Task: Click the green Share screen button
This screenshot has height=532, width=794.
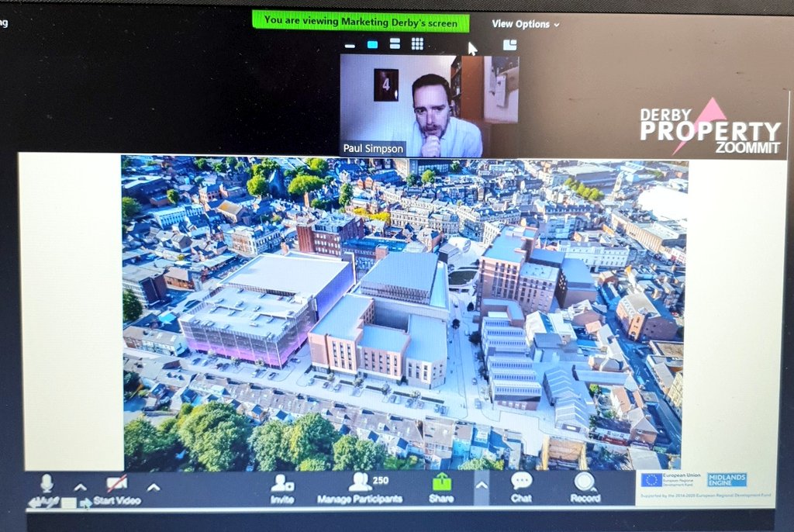Action: (x=441, y=489)
